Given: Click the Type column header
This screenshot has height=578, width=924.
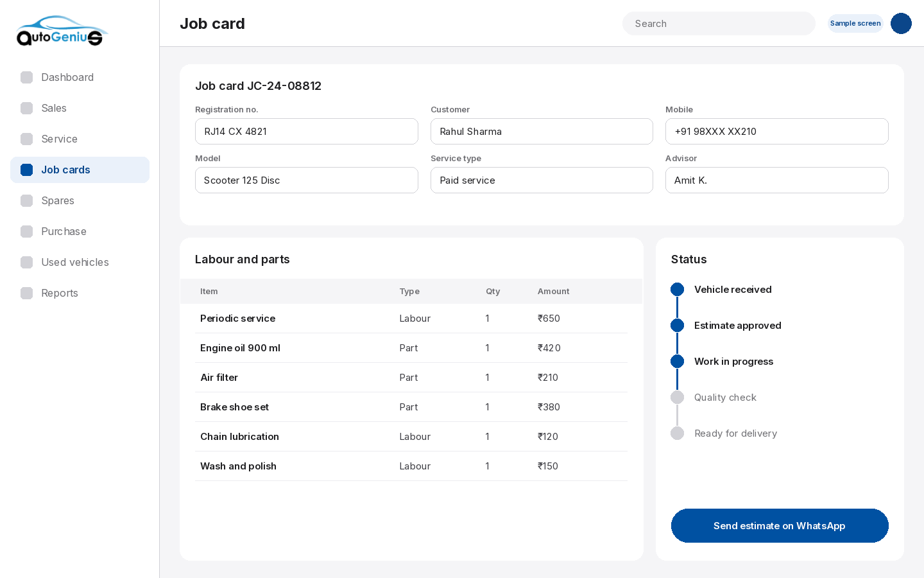Looking at the screenshot, I should point(409,291).
